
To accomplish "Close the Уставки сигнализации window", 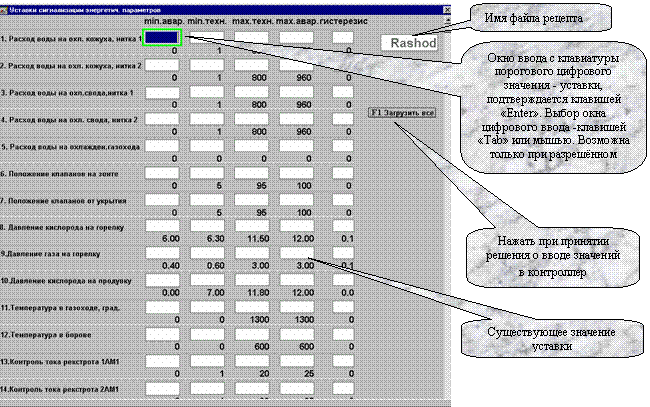I will [447, 10].
